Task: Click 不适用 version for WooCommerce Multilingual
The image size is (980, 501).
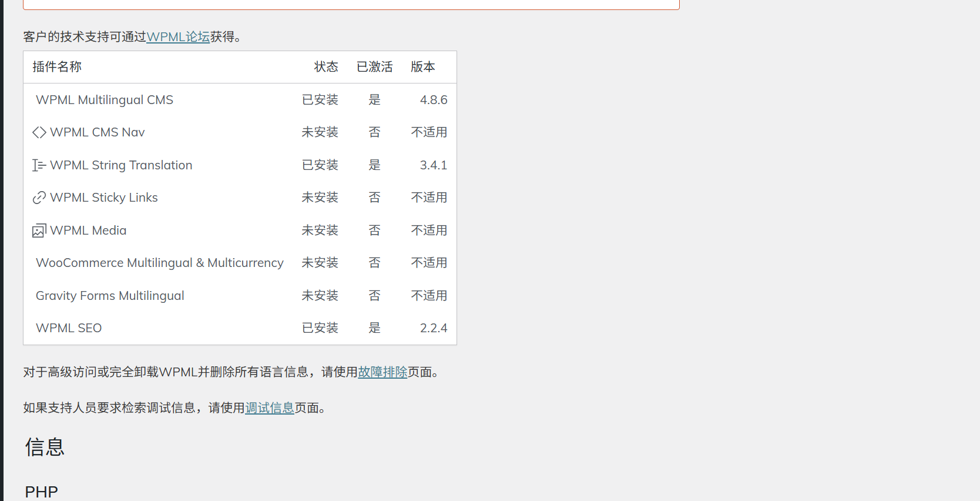Action: pos(429,263)
